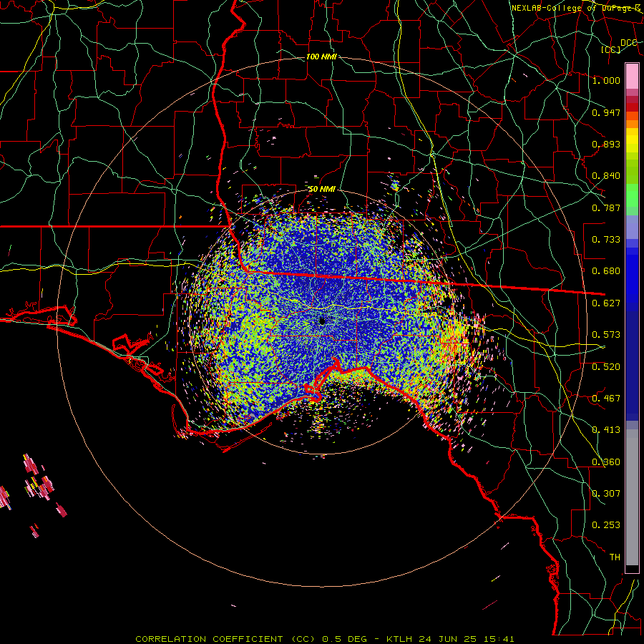Select the 0.413 scale value
The width and height of the screenshot is (644, 644).
(606, 430)
